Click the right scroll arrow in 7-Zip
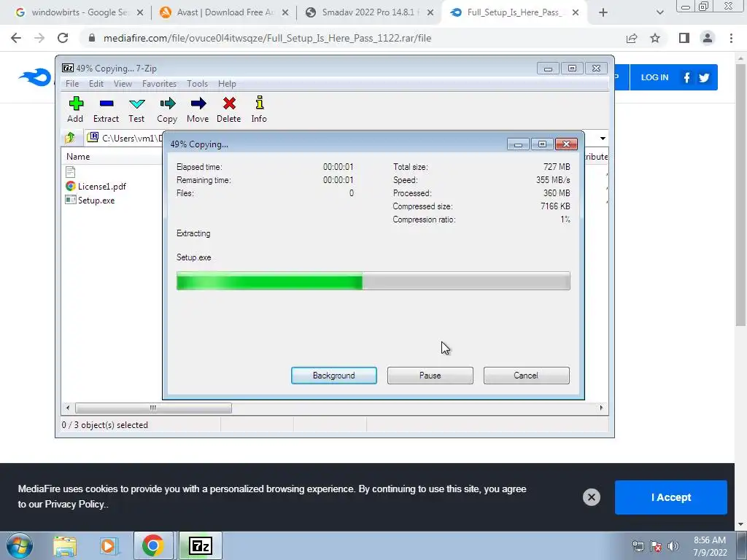This screenshot has height=560, width=747. point(601,408)
